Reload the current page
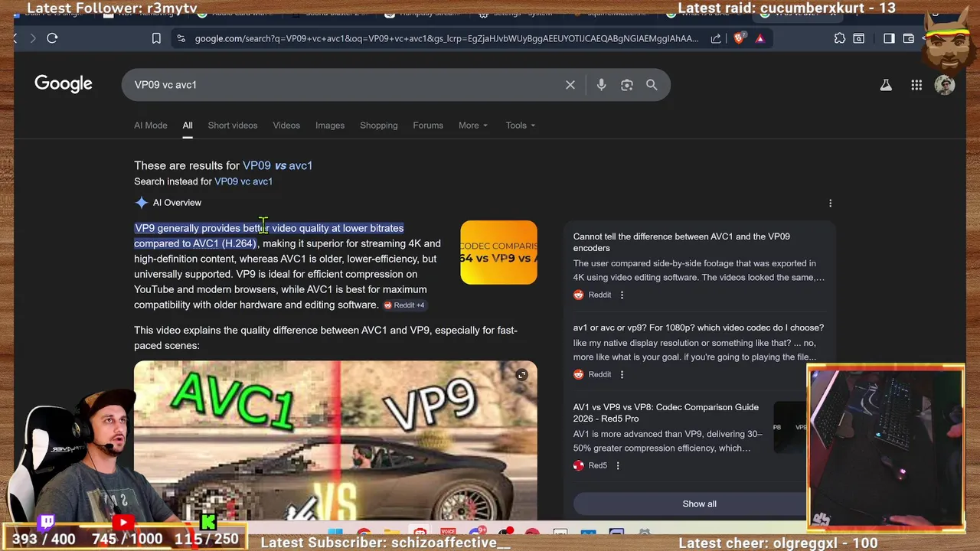This screenshot has width=980, height=551. (52, 38)
